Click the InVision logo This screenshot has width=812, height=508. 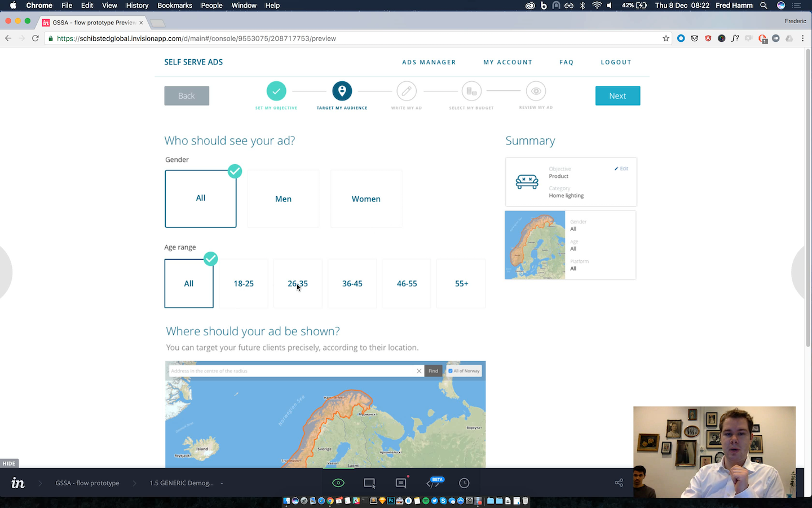click(x=18, y=483)
